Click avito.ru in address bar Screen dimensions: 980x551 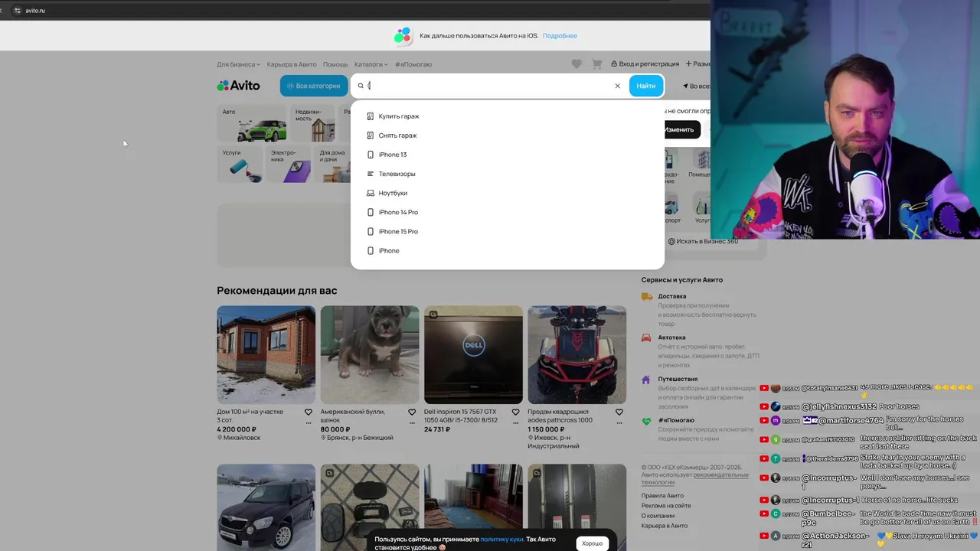click(x=35, y=11)
